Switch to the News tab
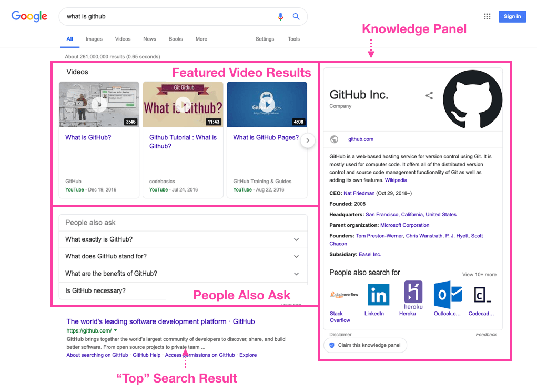 (149, 39)
